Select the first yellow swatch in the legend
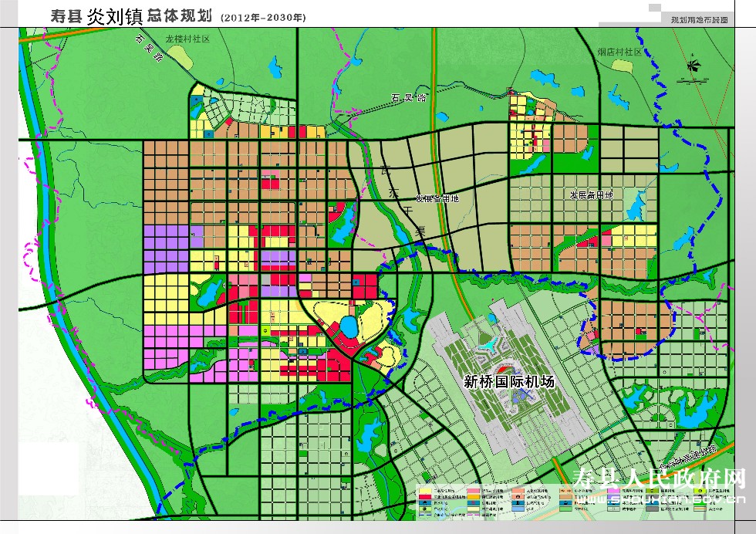756x534 pixels. click(x=425, y=491)
